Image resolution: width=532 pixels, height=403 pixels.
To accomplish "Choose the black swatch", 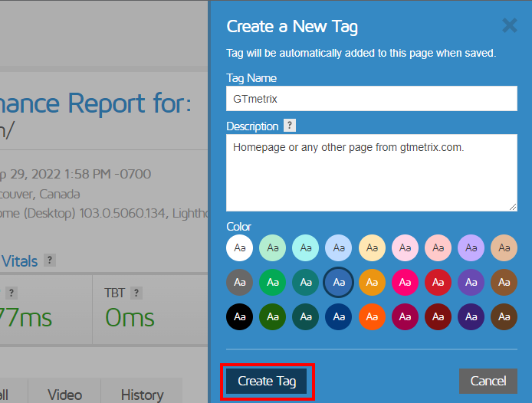I will coord(239,317).
